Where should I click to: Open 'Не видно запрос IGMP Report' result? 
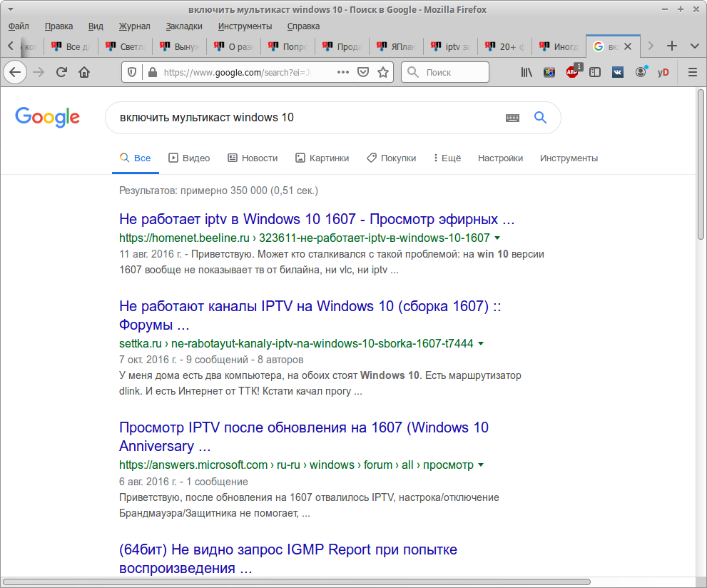coord(288,558)
